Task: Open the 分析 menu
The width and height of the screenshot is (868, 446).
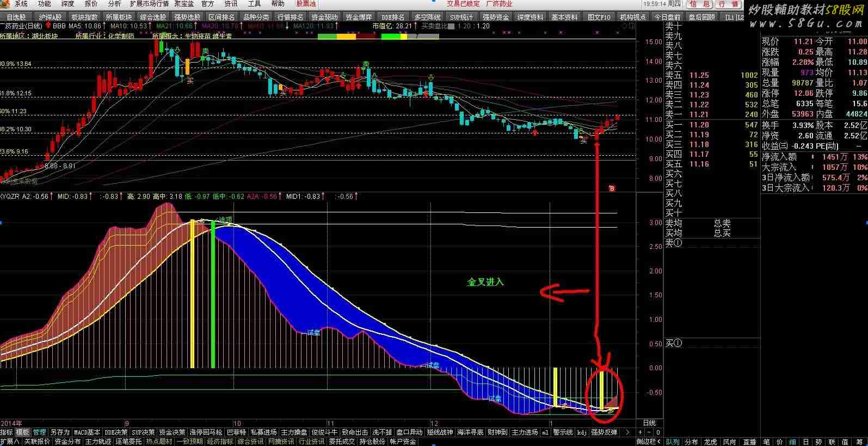Action: [x=115, y=4]
